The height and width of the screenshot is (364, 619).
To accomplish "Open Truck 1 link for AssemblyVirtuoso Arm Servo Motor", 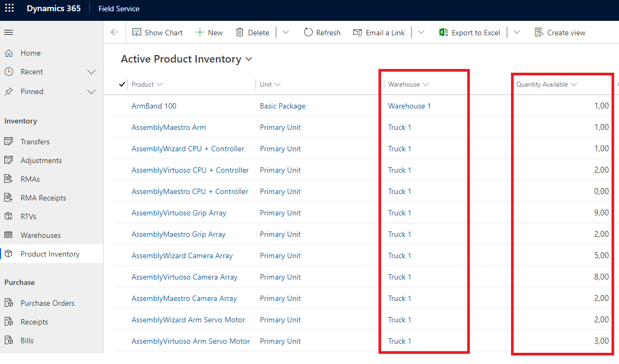I will coord(399,341).
